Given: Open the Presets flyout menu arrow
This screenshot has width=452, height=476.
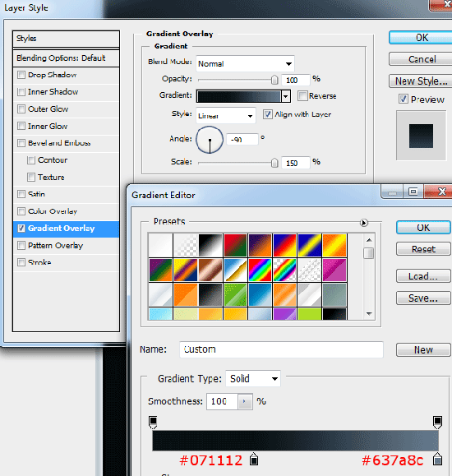Looking at the screenshot, I should [x=364, y=223].
